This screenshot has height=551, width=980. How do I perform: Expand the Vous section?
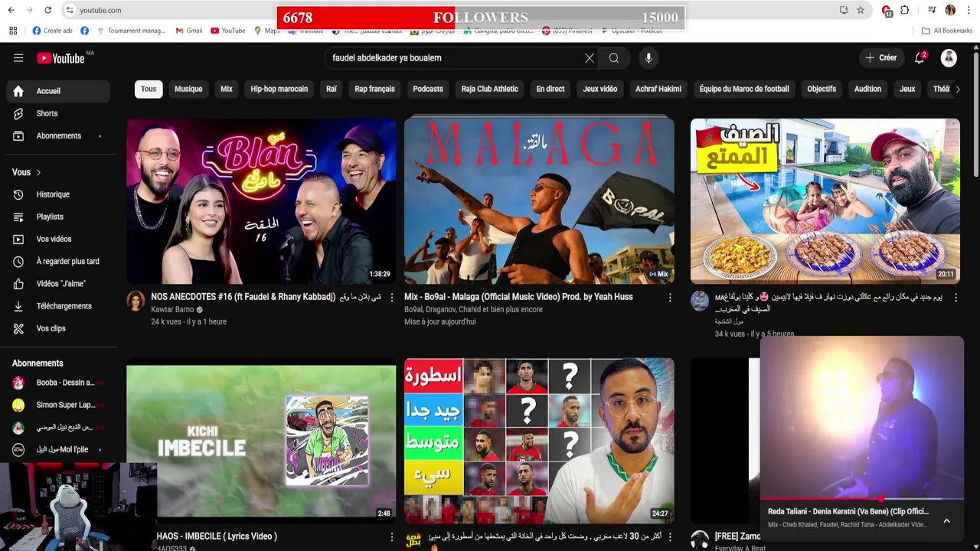(27, 172)
